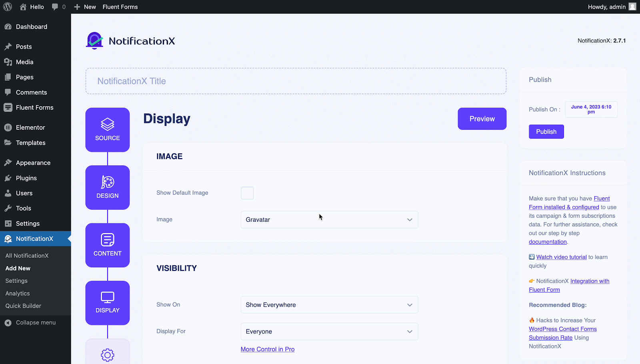
Task: Open Posts menu item
Action: [x=24, y=47]
